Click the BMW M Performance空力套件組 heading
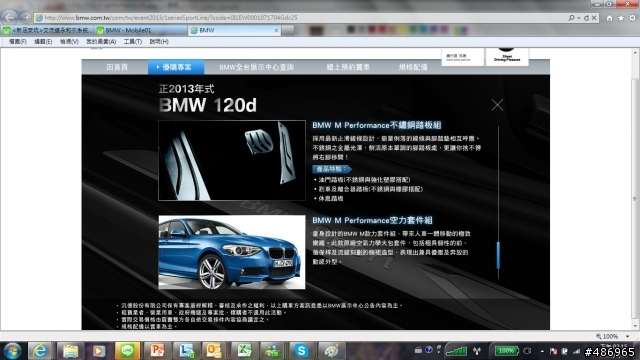 click(x=372, y=220)
